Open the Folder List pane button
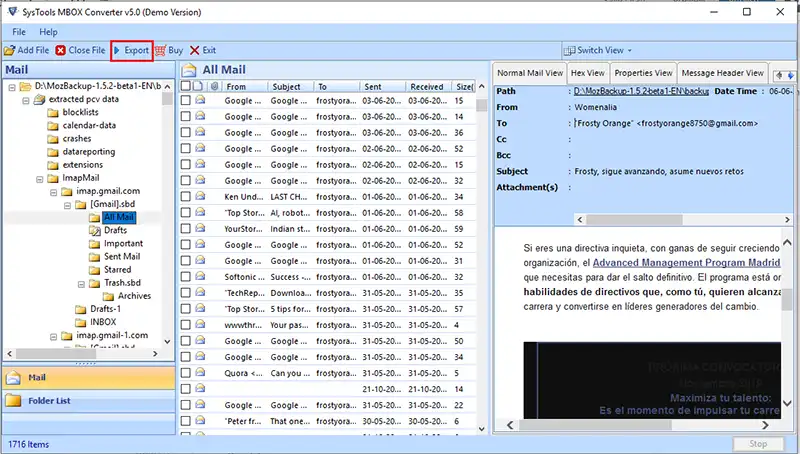800x454 pixels. (89, 400)
